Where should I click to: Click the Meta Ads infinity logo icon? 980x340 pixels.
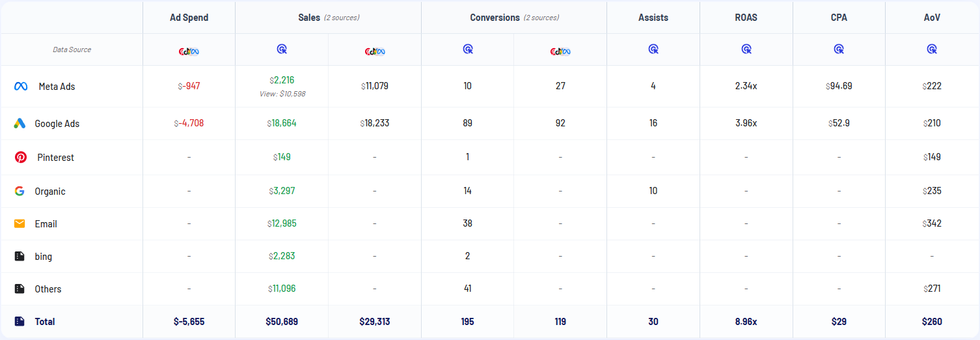tap(20, 86)
